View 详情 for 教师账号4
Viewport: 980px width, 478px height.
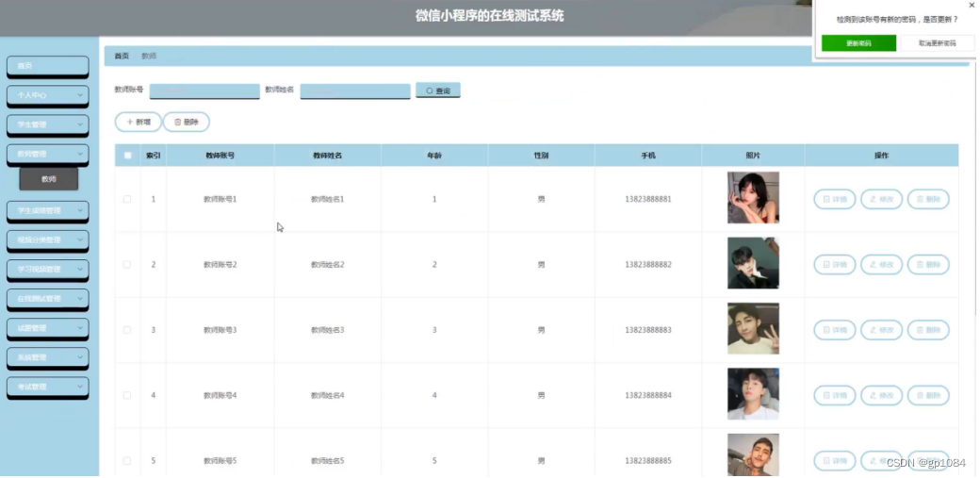click(834, 396)
